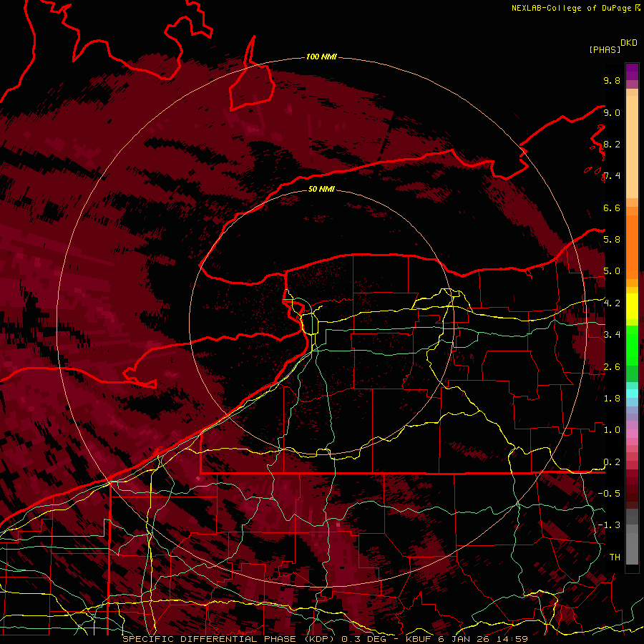Click the 9.8 value on color scale

[612, 80]
